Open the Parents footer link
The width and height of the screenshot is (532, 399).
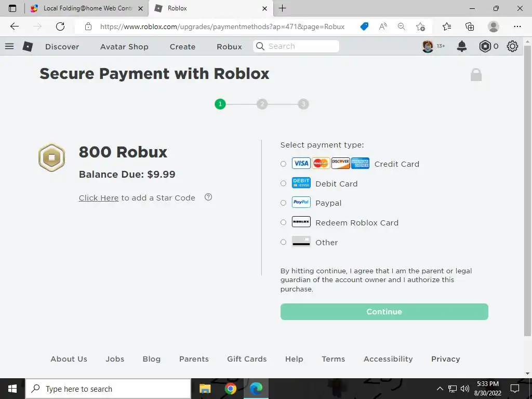pyautogui.click(x=194, y=358)
